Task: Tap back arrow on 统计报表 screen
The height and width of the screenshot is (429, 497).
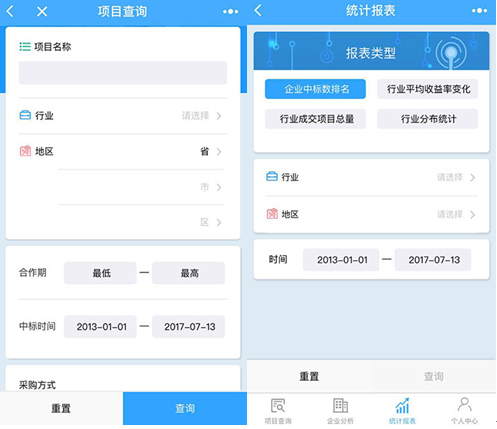Action: pos(258,10)
